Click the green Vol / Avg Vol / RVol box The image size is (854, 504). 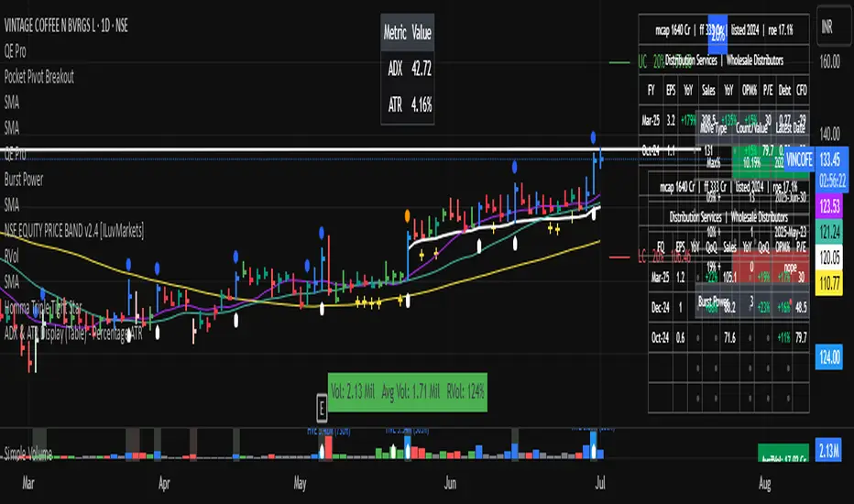click(x=408, y=392)
